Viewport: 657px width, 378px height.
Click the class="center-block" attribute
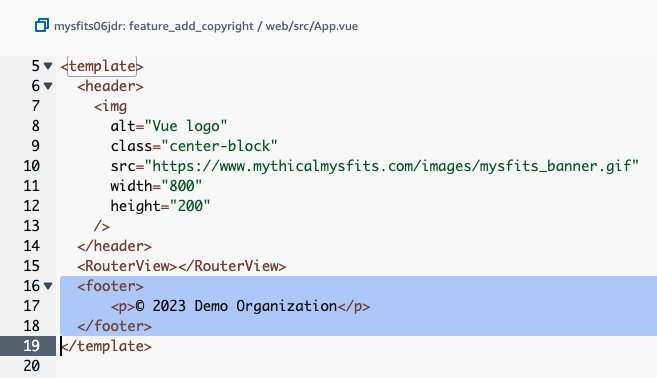click(x=194, y=146)
